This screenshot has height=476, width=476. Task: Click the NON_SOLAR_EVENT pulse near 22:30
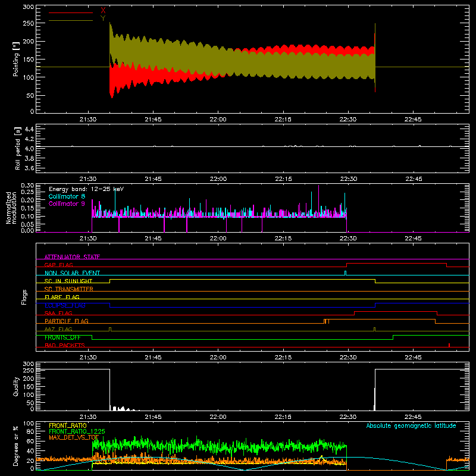tap(346, 273)
